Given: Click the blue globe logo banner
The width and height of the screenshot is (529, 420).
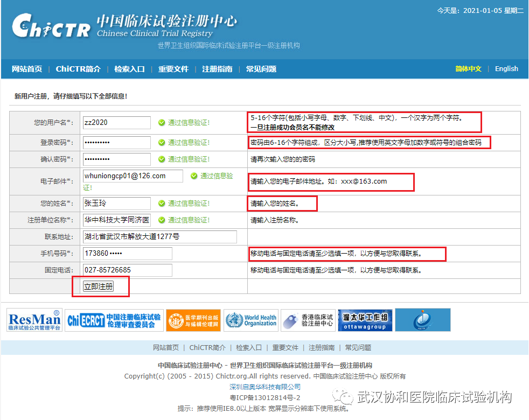Looking at the screenshot, I should [422, 320].
